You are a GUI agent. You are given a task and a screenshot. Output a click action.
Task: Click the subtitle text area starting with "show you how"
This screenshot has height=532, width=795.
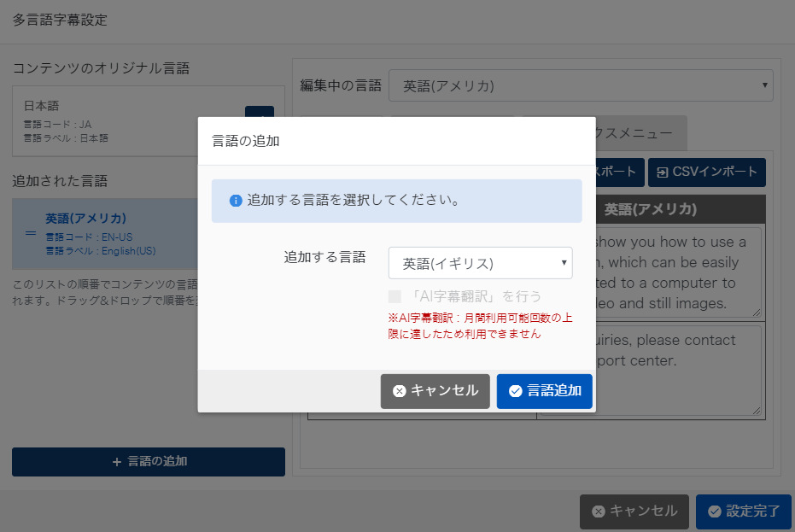675,272
